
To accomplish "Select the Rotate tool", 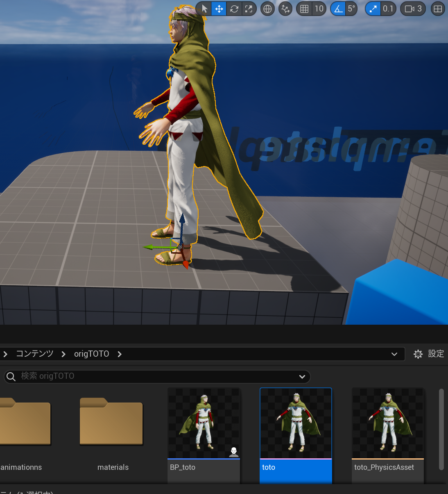I will [234, 9].
